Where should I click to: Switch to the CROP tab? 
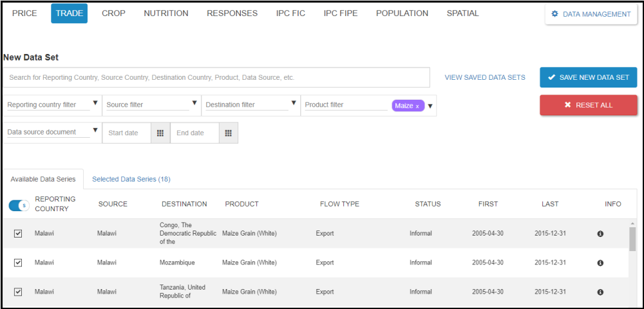pyautogui.click(x=113, y=14)
